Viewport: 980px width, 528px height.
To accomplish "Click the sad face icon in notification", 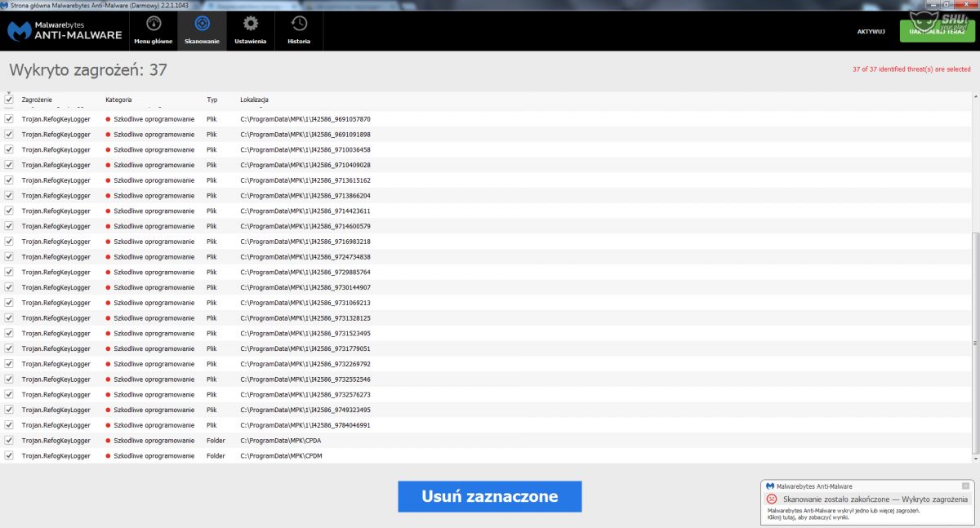I will click(x=771, y=498).
